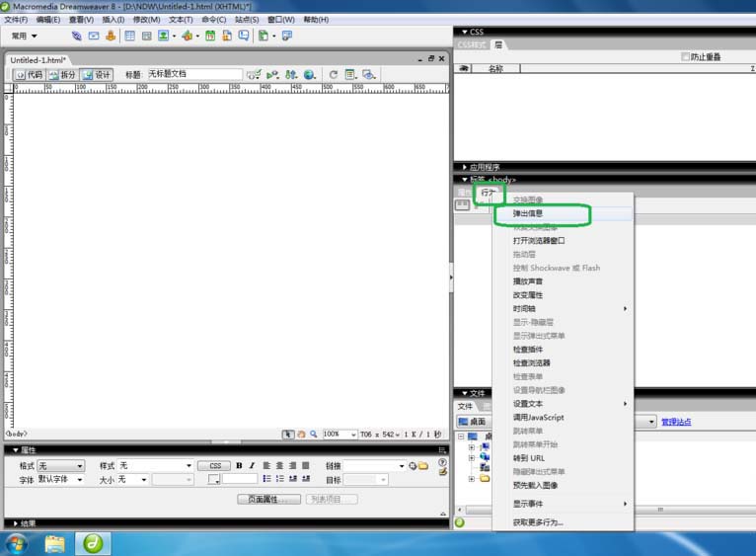756x556 pixels.
Task: Click the 管理站点 link
Action: coord(676,422)
